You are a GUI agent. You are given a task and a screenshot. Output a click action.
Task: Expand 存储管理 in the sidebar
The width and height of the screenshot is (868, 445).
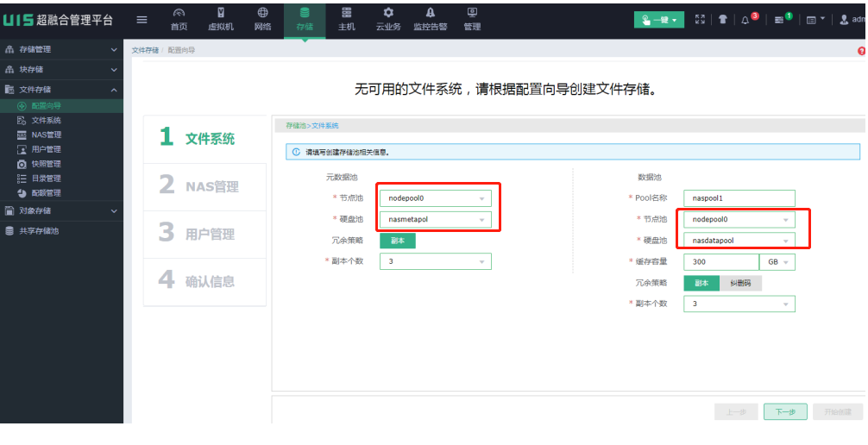[x=61, y=49]
